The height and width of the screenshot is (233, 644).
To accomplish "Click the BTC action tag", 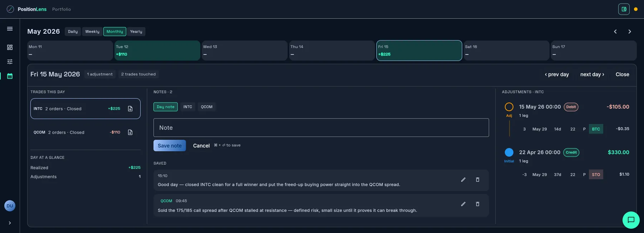I will 596,129.
